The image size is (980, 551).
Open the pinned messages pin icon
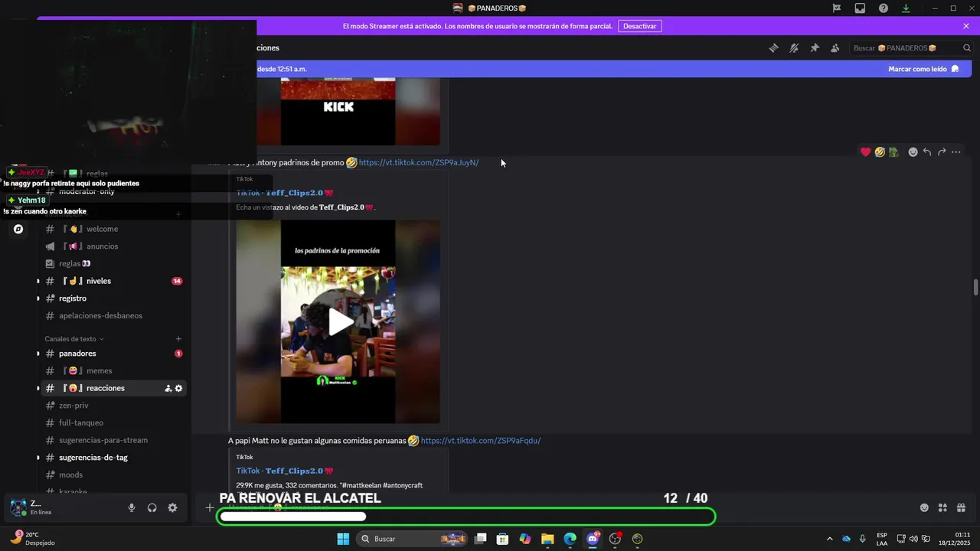[815, 47]
